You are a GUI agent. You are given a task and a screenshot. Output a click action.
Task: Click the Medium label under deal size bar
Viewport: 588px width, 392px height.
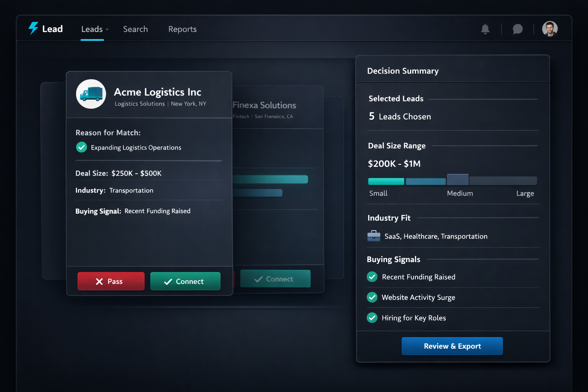click(x=460, y=193)
